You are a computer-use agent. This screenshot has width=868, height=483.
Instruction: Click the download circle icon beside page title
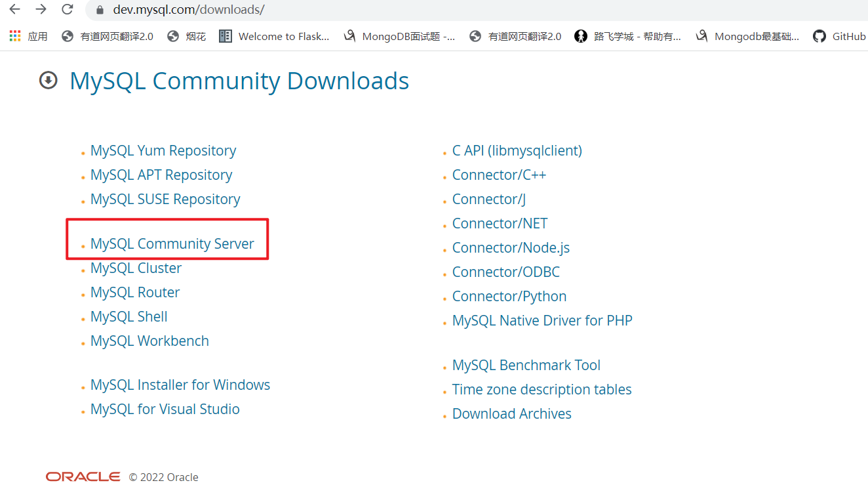pos(49,81)
